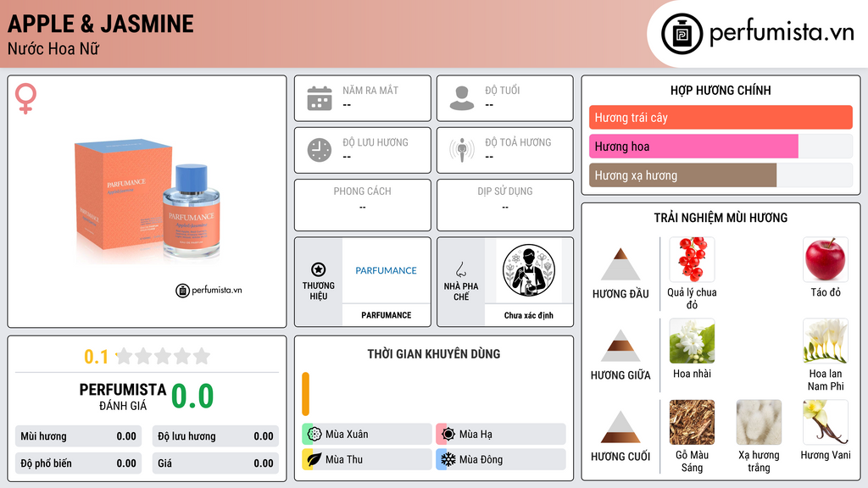Click the Mùa Hạ sun icon
The image size is (868, 488).
tap(448, 434)
